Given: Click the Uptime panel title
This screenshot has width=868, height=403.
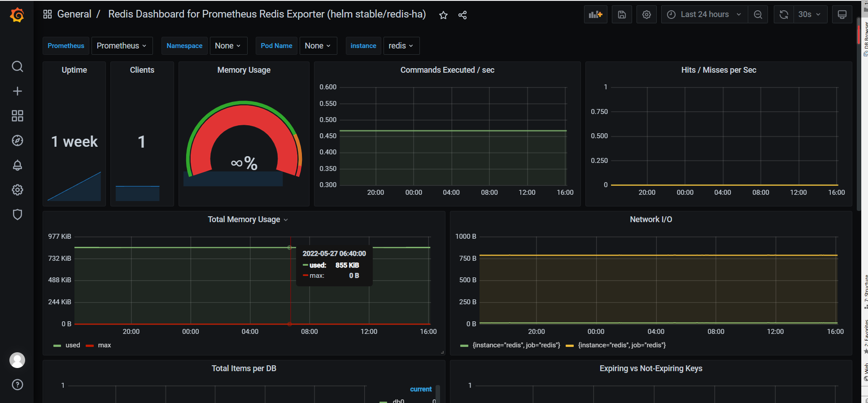Looking at the screenshot, I should pyautogui.click(x=74, y=70).
